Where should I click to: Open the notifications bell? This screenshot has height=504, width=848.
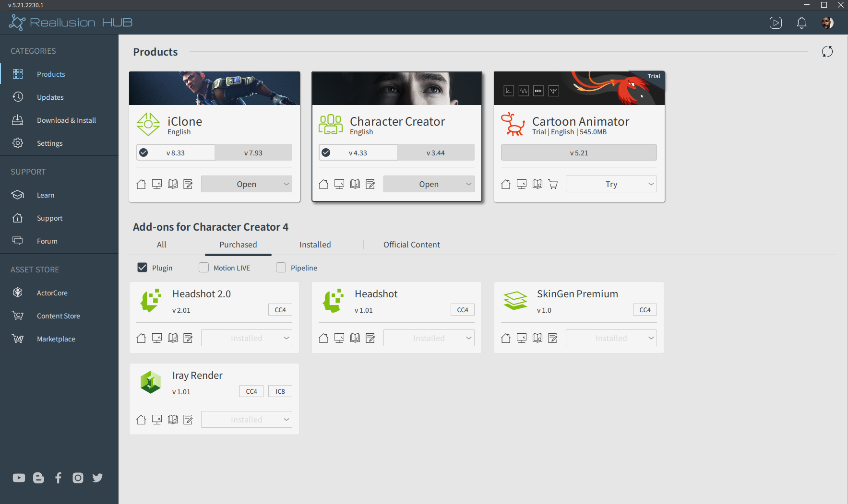coord(801,23)
